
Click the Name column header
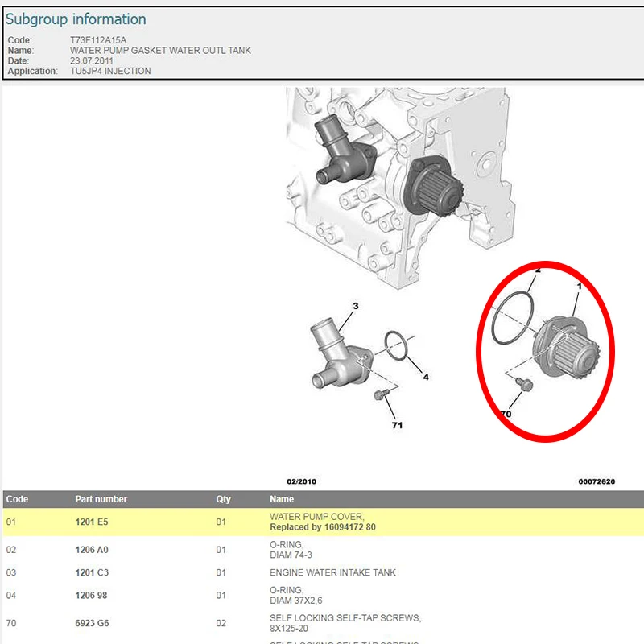click(x=282, y=499)
